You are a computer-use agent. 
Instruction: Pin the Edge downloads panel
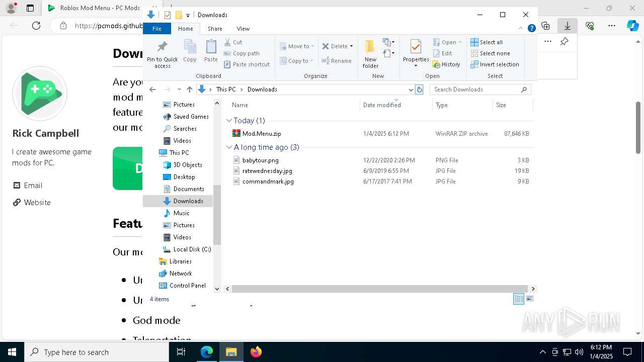[564, 42]
